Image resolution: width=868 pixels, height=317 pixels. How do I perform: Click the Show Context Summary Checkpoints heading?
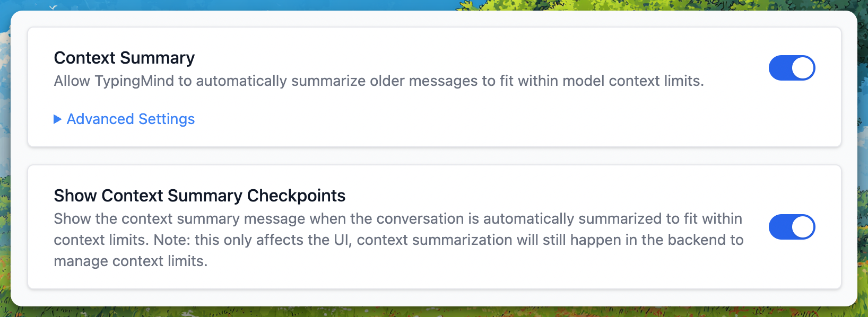pos(199,196)
